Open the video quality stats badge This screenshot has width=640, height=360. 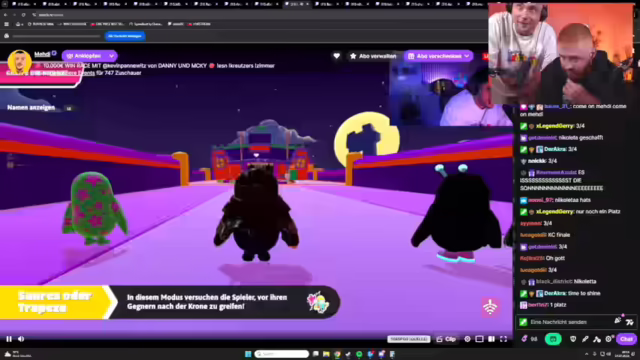409,339
